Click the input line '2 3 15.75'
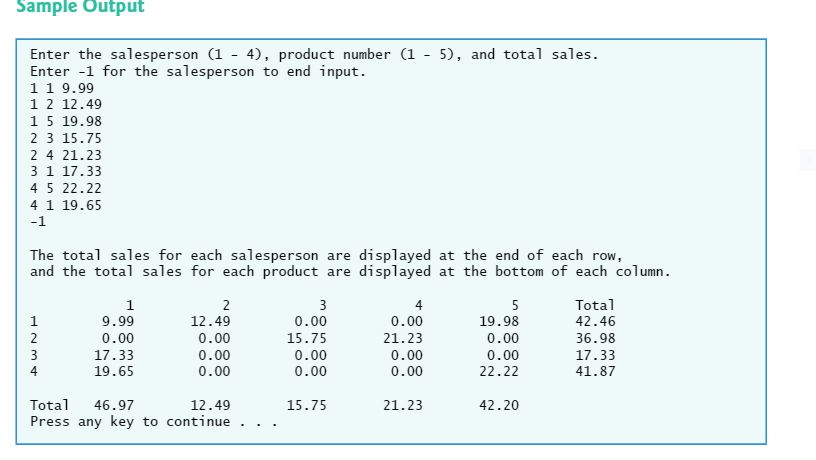 (x=66, y=138)
